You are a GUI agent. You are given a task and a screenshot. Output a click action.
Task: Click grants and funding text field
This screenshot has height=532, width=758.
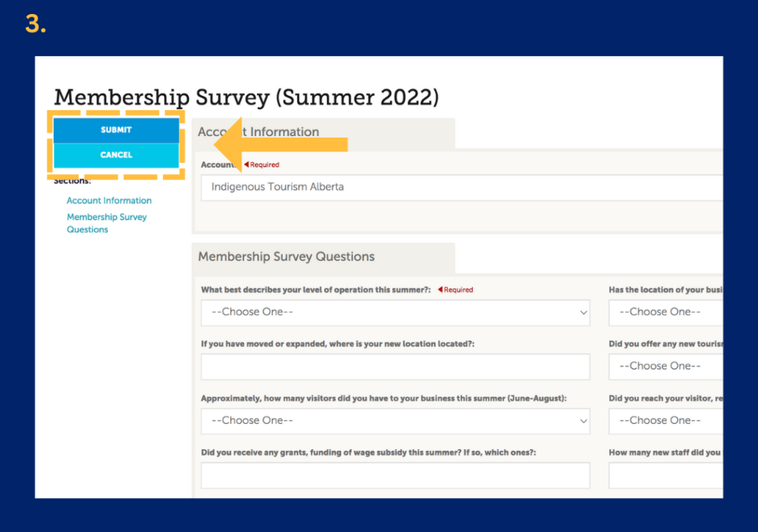395,476
